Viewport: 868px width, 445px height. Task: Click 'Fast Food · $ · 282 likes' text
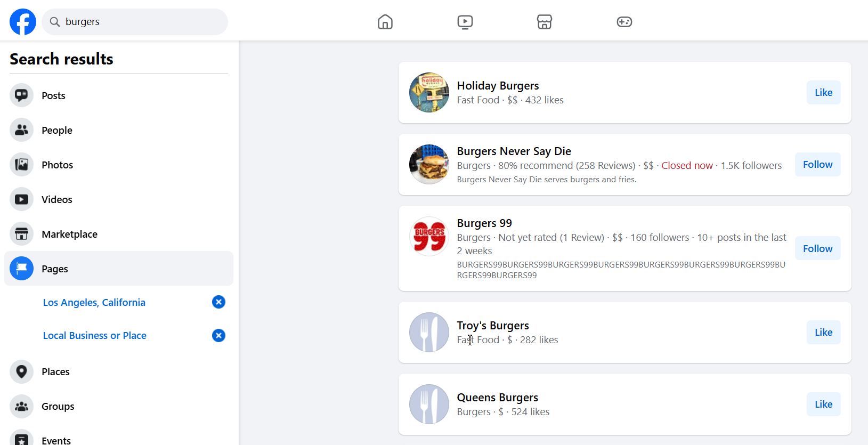point(507,340)
